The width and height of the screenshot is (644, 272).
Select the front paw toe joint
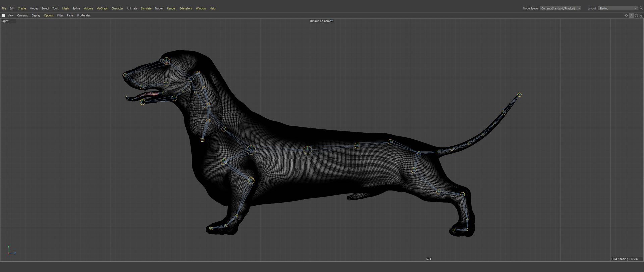pos(211,228)
